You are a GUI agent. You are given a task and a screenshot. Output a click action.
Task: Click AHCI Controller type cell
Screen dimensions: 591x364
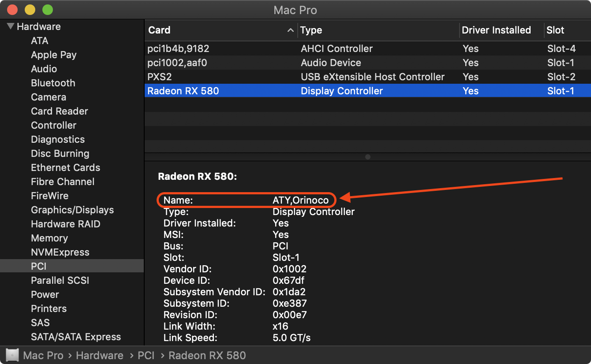(337, 48)
